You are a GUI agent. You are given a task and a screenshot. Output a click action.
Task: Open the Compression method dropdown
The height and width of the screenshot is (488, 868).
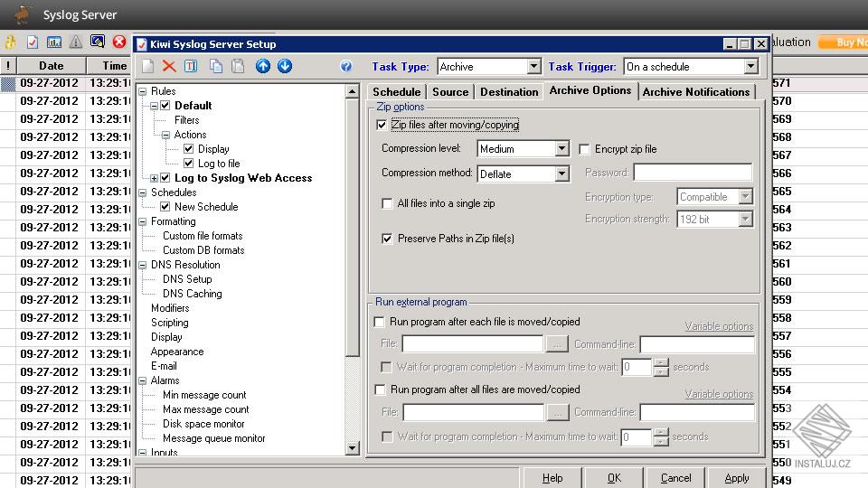click(x=561, y=174)
